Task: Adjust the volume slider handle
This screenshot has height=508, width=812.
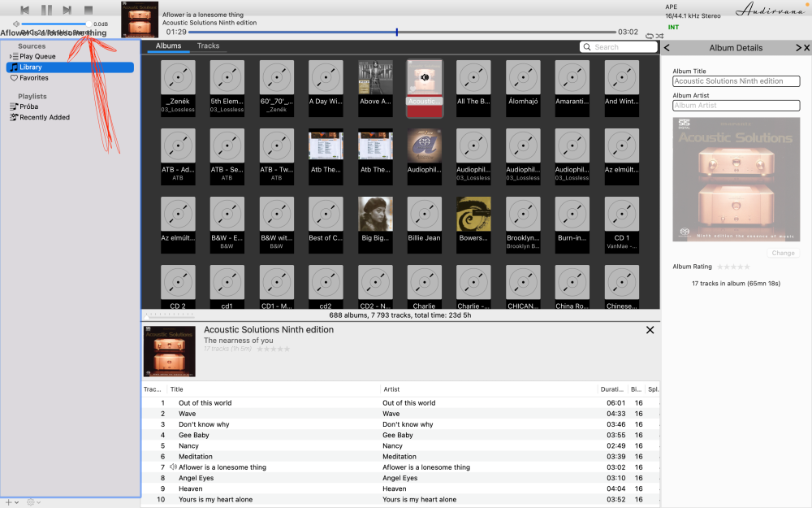Action: point(89,24)
